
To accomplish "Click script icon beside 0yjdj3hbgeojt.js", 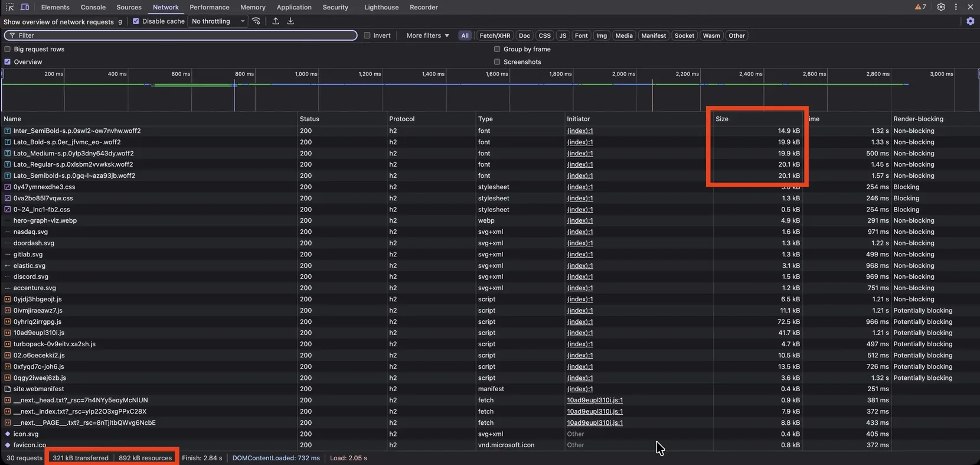I will 8,300.
